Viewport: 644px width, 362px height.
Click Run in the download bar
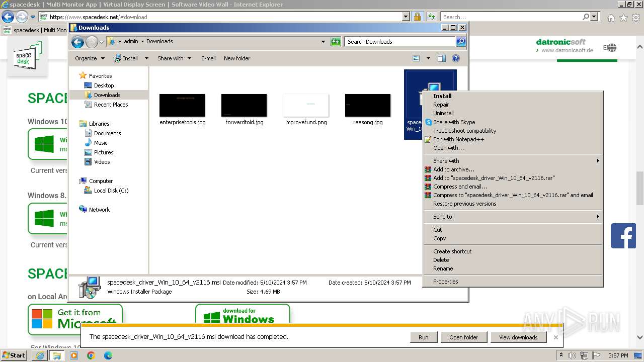click(424, 337)
